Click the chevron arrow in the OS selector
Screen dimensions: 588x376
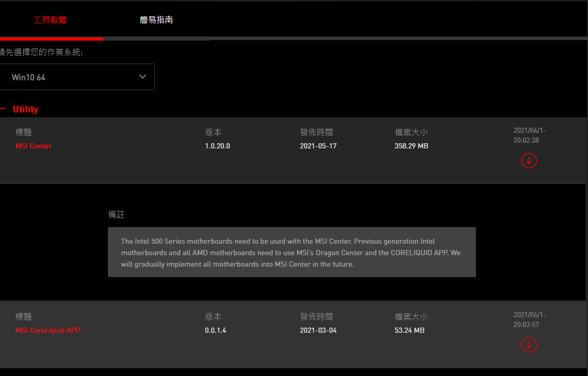[142, 77]
